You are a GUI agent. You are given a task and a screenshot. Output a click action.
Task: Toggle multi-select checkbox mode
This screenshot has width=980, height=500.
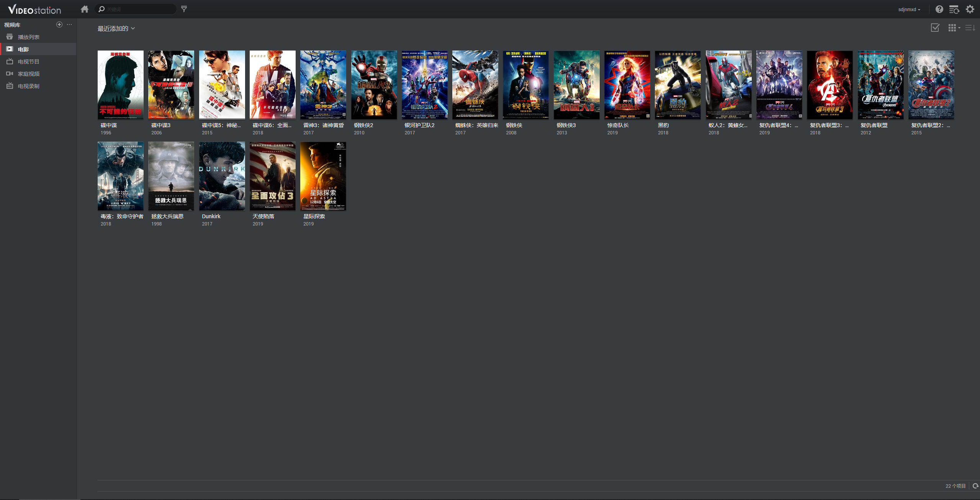coord(935,28)
